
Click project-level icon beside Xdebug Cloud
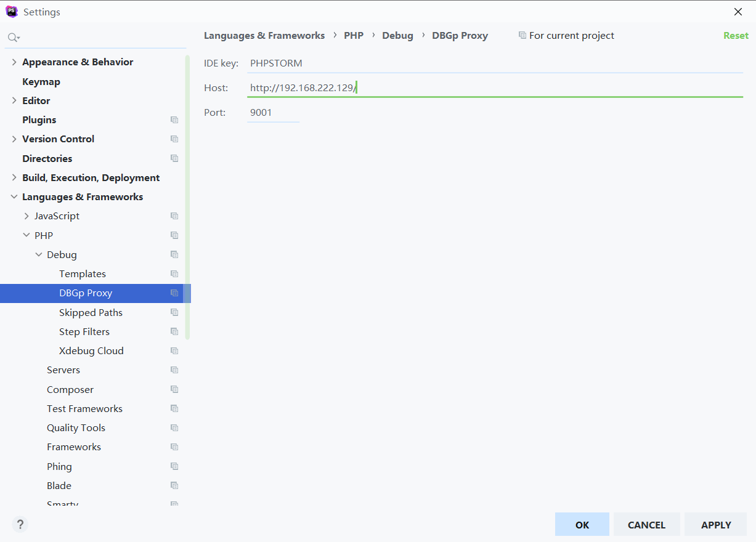coord(174,351)
